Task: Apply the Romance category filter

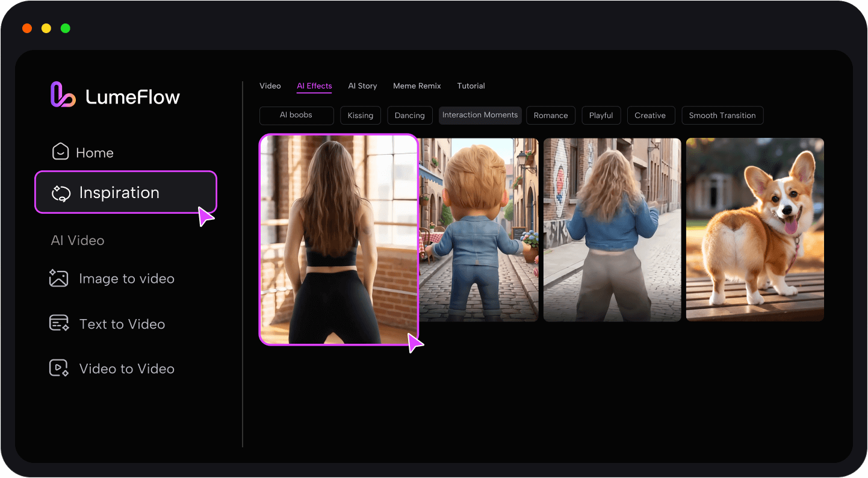Action: (x=550, y=116)
